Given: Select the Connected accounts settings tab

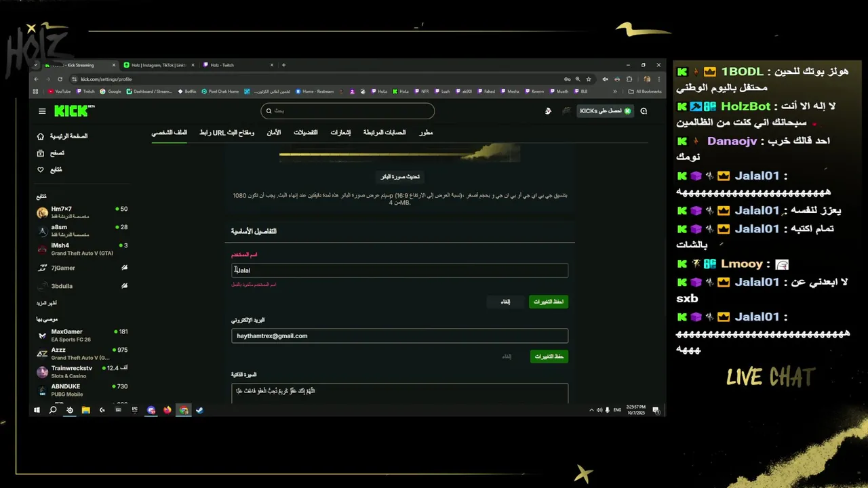Looking at the screenshot, I should [384, 132].
